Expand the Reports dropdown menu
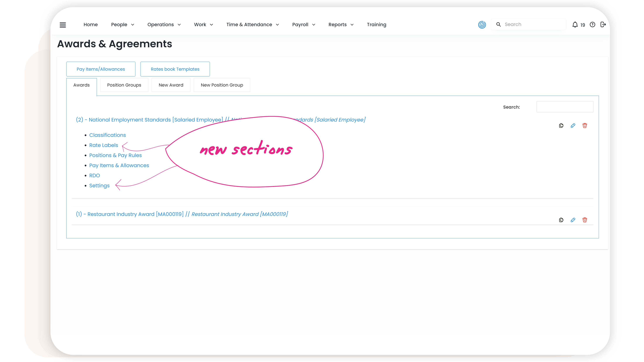Image resolution: width=644 pixels, height=362 pixels. (341, 24)
